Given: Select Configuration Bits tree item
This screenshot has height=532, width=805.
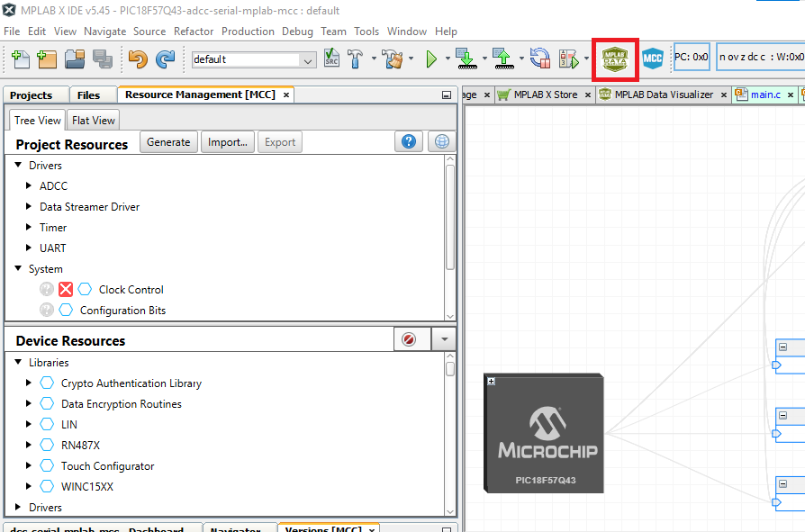Looking at the screenshot, I should (122, 310).
